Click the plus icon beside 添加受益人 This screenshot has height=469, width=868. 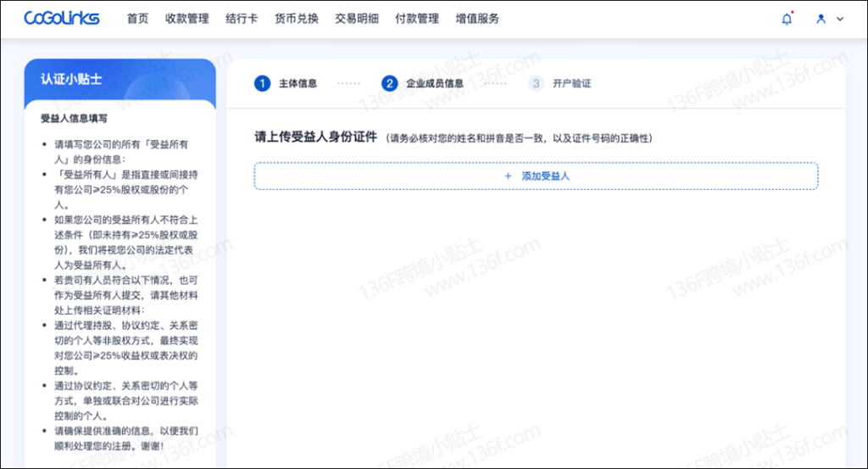[x=509, y=176]
